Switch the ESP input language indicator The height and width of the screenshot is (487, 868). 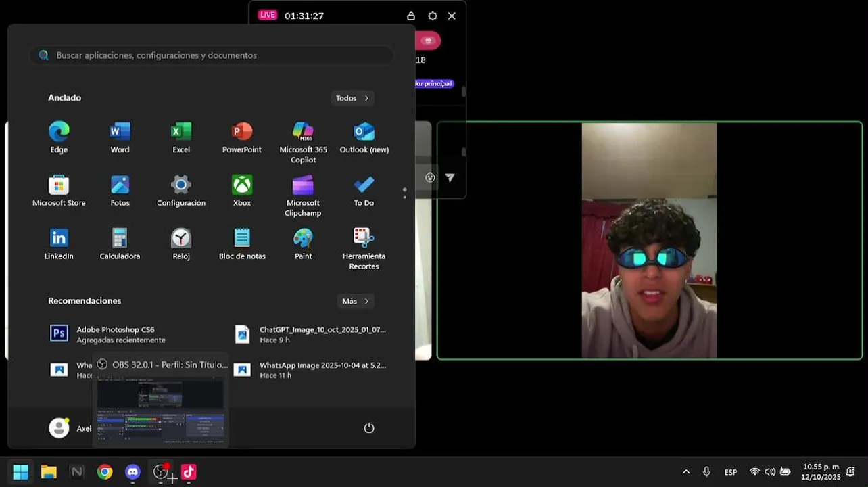[x=731, y=472]
